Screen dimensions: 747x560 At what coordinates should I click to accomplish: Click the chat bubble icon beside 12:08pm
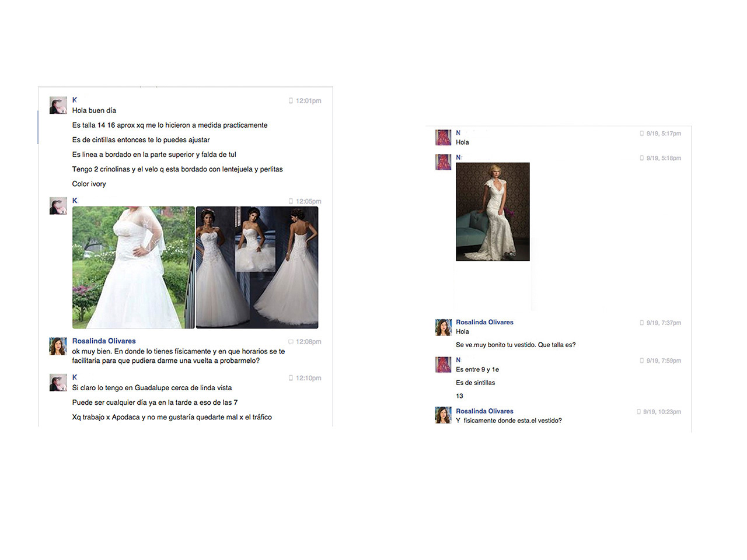click(291, 342)
